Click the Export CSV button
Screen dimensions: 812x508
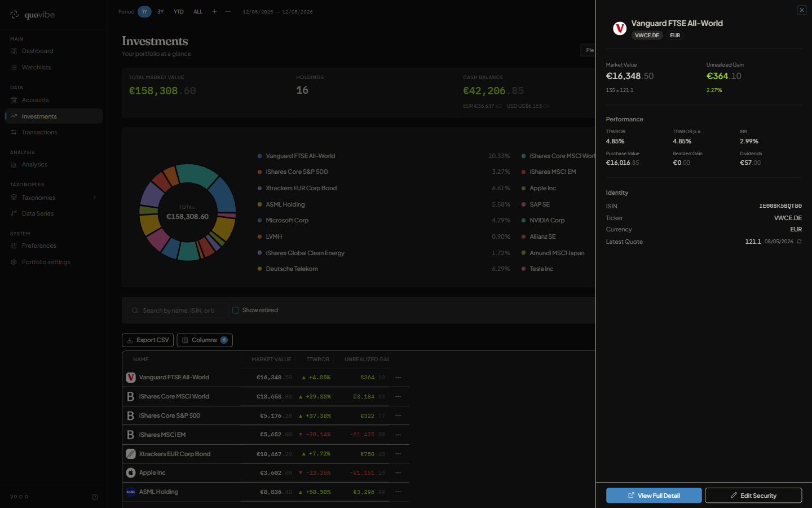[x=148, y=340]
